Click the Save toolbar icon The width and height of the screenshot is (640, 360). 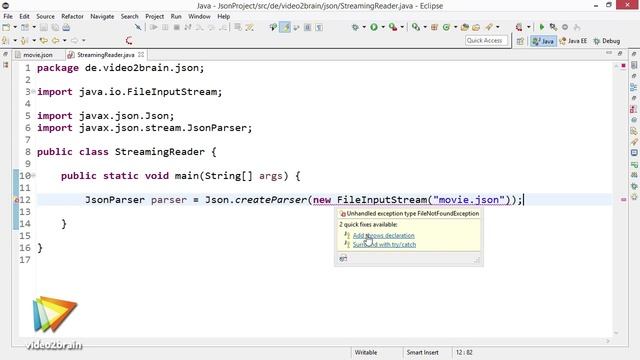coord(44,27)
